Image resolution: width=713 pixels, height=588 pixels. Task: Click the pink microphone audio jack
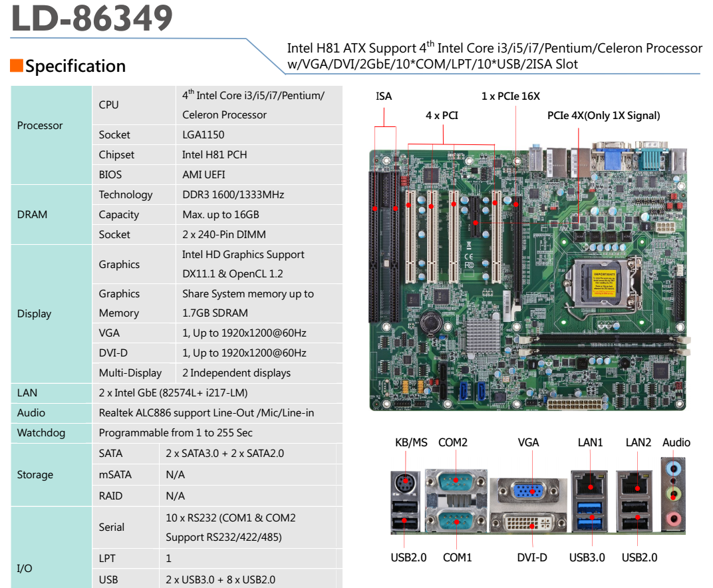point(674,519)
